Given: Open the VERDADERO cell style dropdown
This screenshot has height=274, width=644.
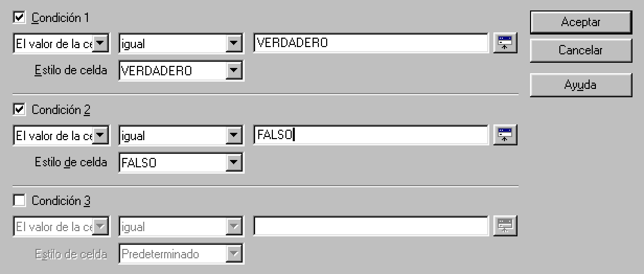Looking at the screenshot, I should [234, 71].
